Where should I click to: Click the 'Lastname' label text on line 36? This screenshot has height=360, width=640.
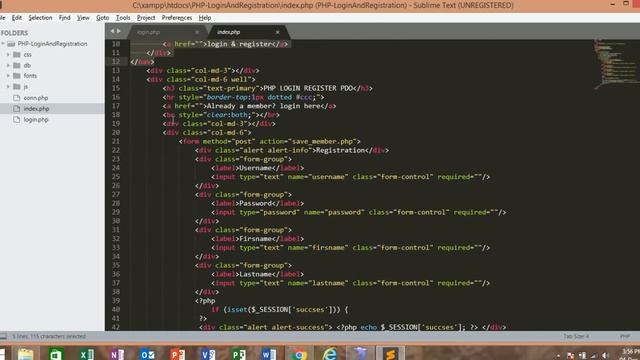coord(256,274)
